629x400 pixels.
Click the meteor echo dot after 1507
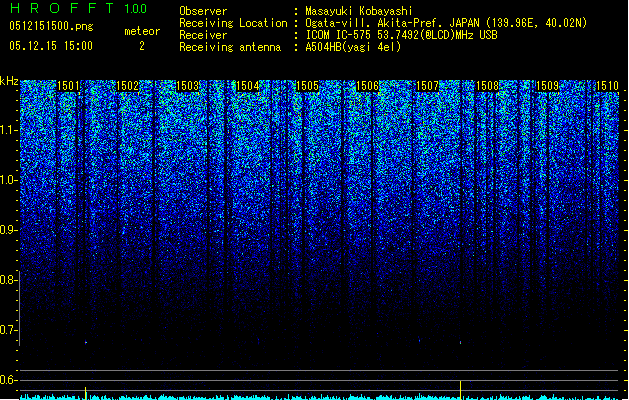tap(461, 343)
